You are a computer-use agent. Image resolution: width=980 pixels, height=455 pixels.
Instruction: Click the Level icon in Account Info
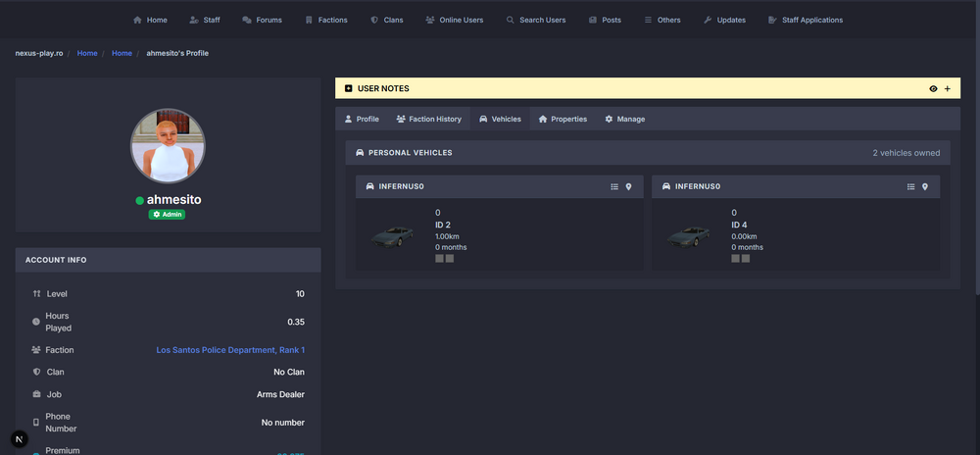click(x=36, y=294)
